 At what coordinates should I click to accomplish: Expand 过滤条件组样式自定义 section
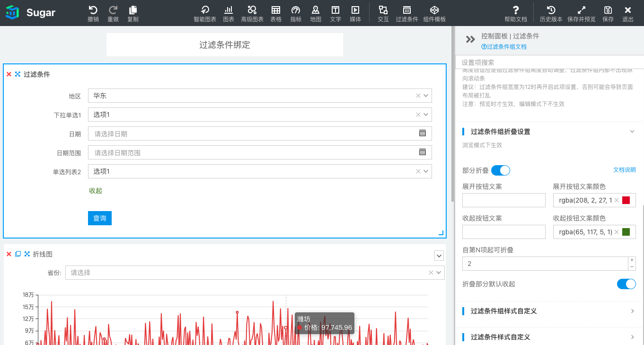point(632,311)
